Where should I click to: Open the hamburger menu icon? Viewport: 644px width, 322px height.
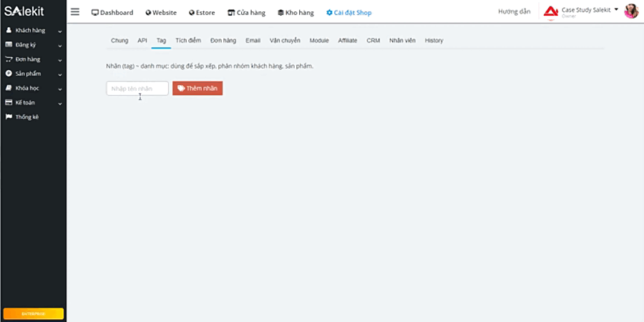(74, 11)
